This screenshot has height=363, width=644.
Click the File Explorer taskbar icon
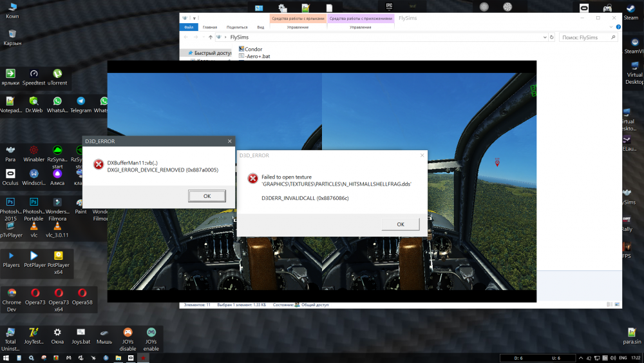tap(118, 358)
